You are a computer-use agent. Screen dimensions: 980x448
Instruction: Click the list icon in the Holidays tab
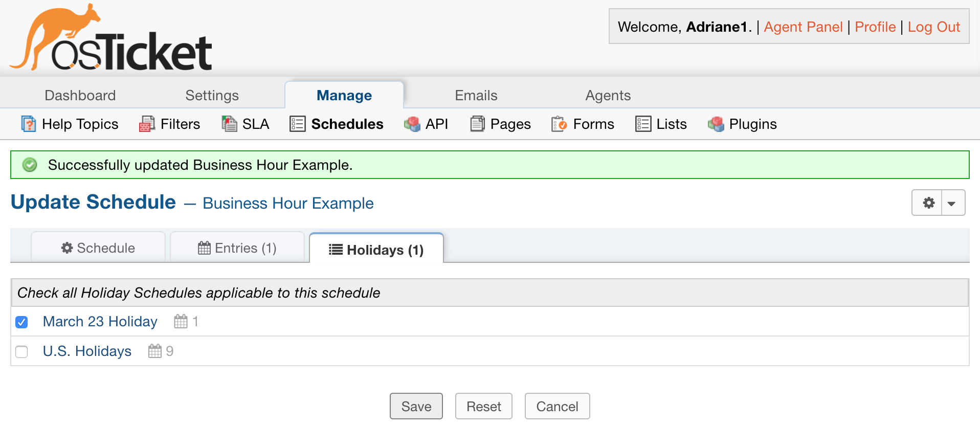tap(336, 250)
